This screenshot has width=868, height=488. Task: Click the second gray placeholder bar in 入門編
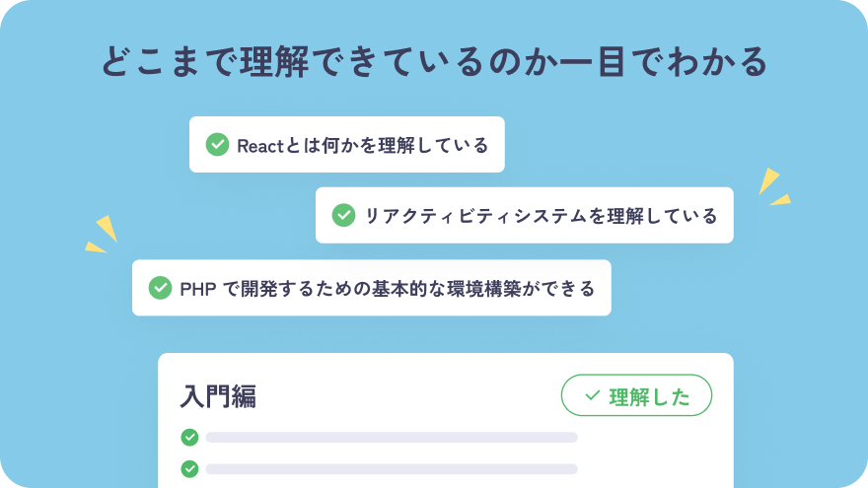[x=391, y=468]
